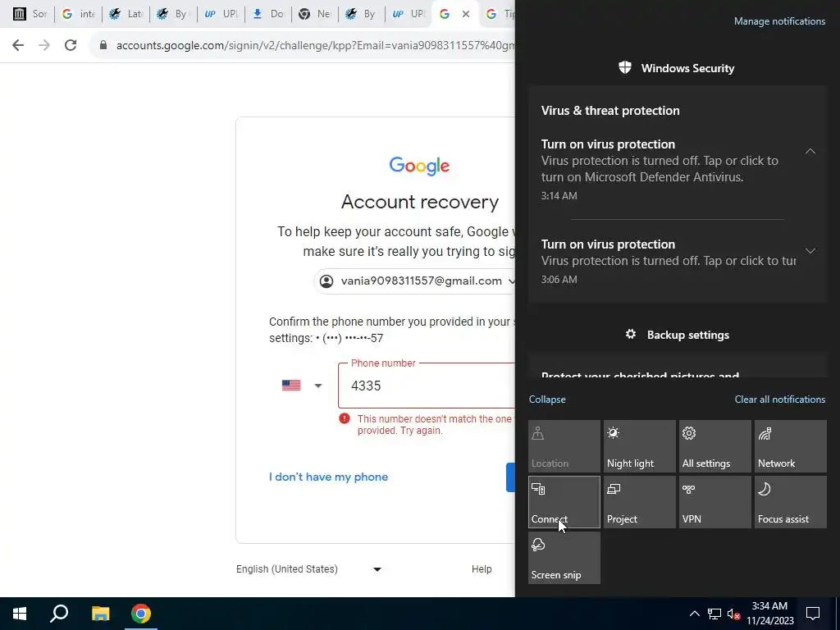
Task: Toggle the Location quick action tile
Action: pyautogui.click(x=564, y=446)
